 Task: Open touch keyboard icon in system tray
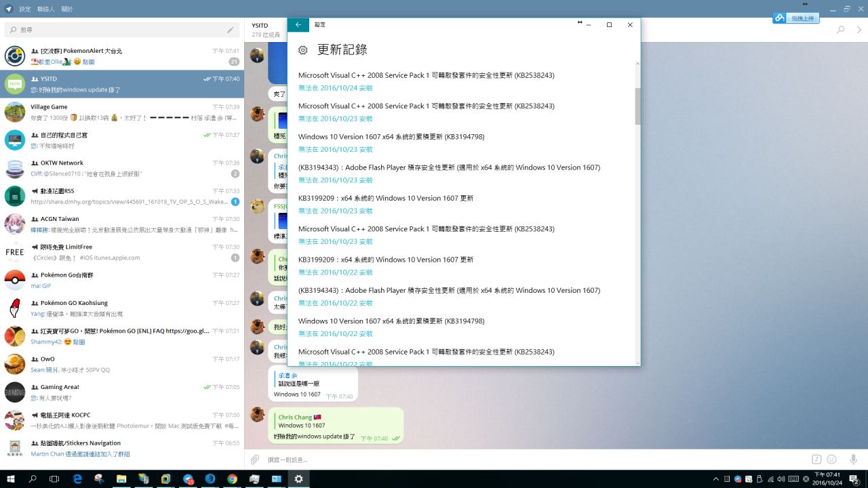click(x=793, y=479)
